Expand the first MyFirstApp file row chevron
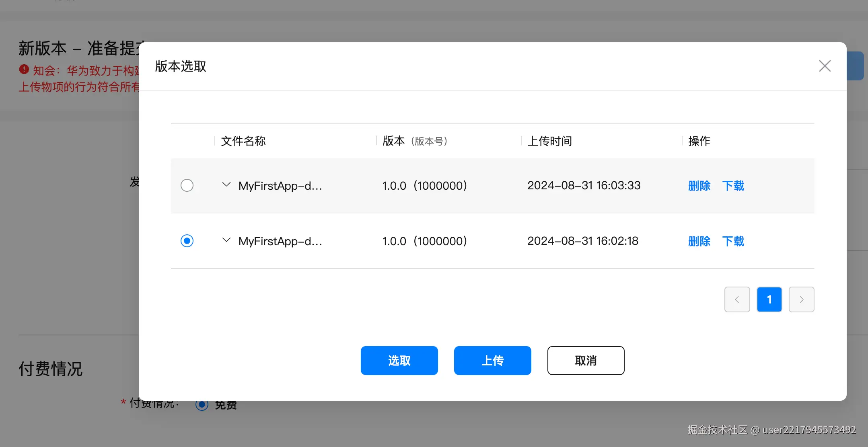The height and width of the screenshot is (447, 868). (226, 185)
